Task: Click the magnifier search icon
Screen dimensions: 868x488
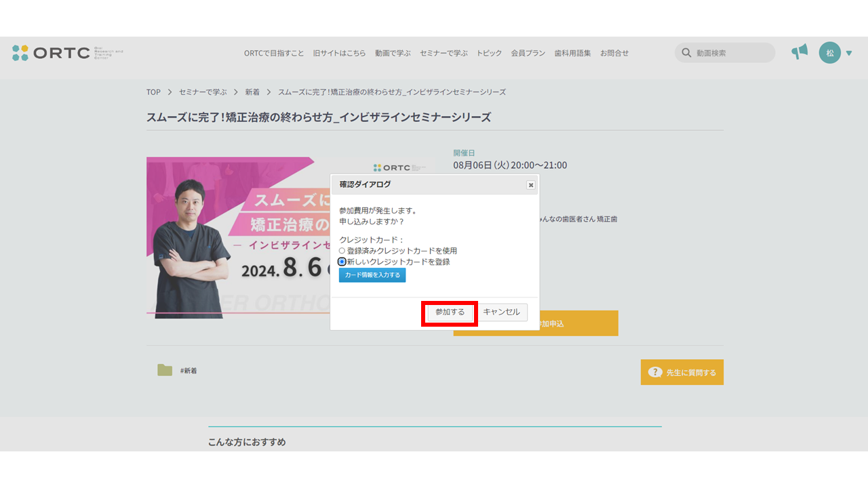Action: (686, 53)
